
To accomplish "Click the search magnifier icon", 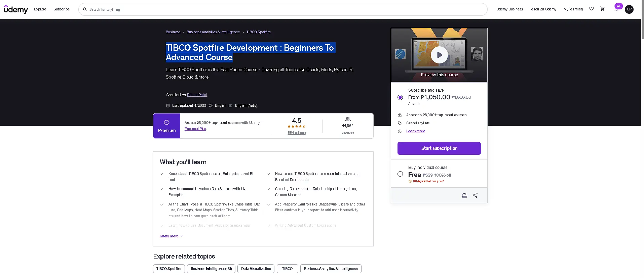I will (x=85, y=9).
